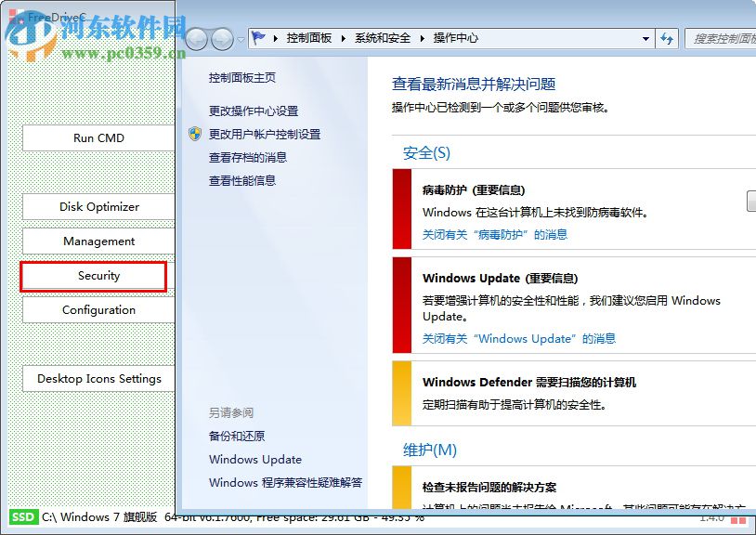
Task: Click the 另请参阅 label
Action: pos(231,412)
